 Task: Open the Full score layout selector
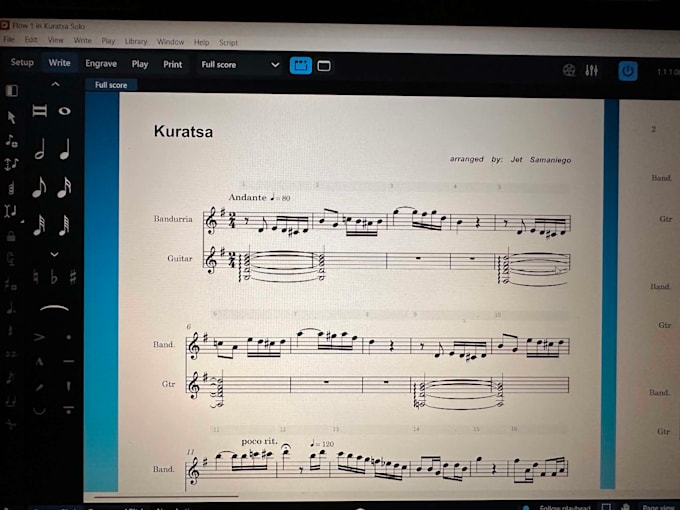point(240,65)
